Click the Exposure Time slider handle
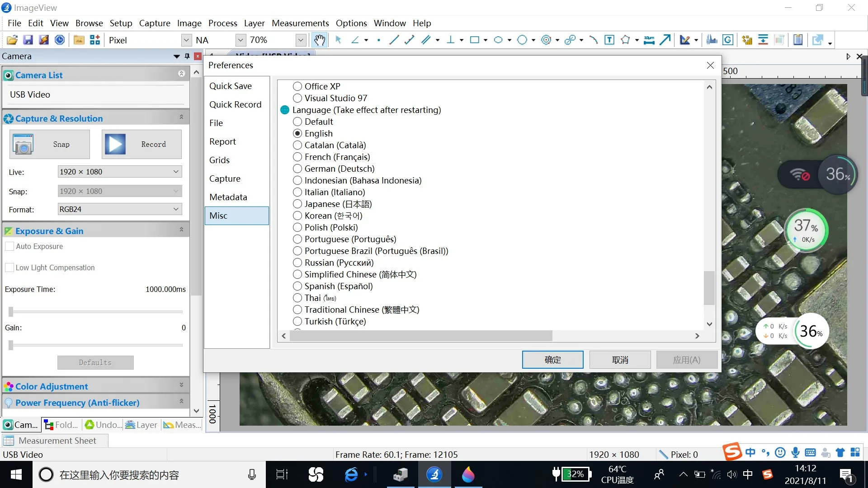This screenshot has width=868, height=488. pos(11,311)
